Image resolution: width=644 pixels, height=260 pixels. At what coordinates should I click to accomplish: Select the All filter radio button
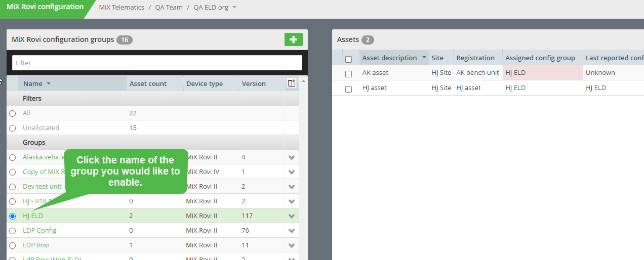click(13, 113)
